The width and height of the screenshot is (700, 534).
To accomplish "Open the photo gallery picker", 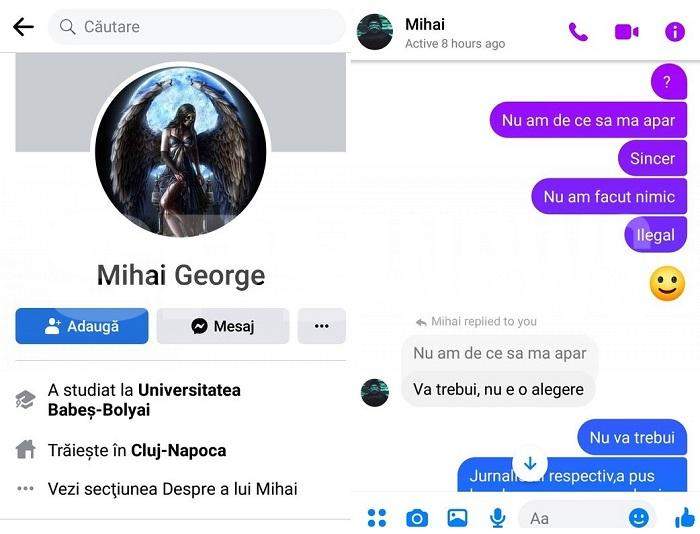I will [457, 518].
